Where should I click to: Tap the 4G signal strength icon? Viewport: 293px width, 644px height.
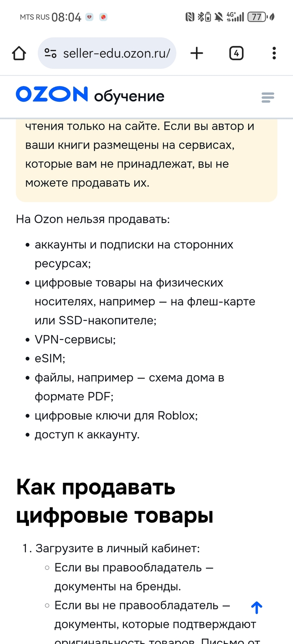(x=231, y=17)
